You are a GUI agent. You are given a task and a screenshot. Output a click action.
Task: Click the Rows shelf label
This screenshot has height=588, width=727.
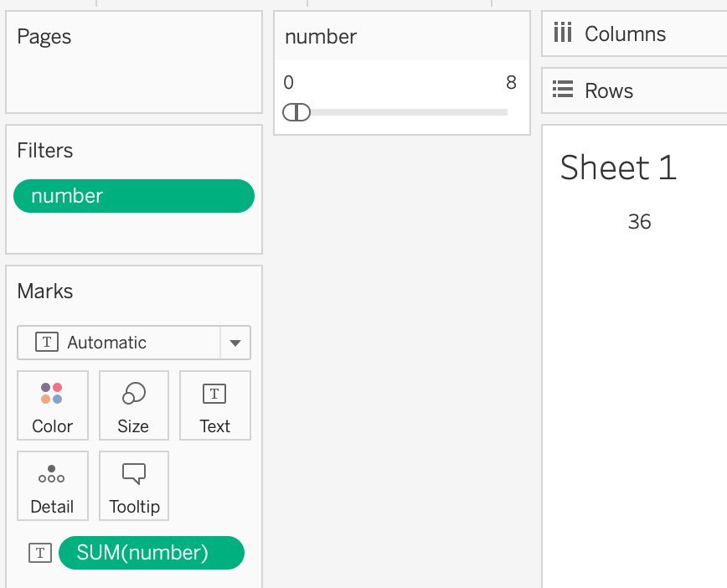(x=609, y=91)
